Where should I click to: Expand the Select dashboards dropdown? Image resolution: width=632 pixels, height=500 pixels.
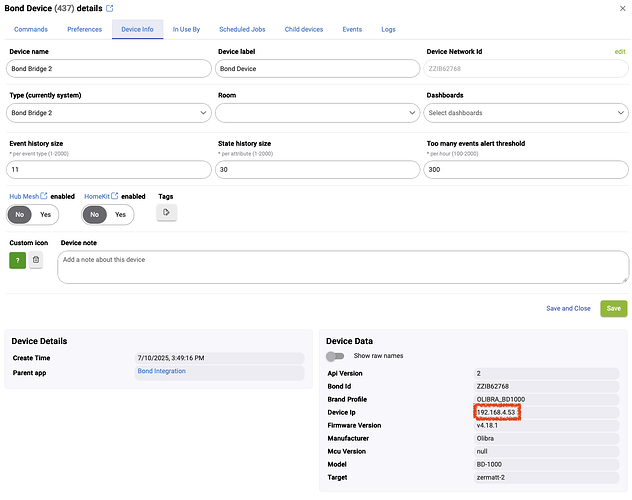[x=527, y=113]
